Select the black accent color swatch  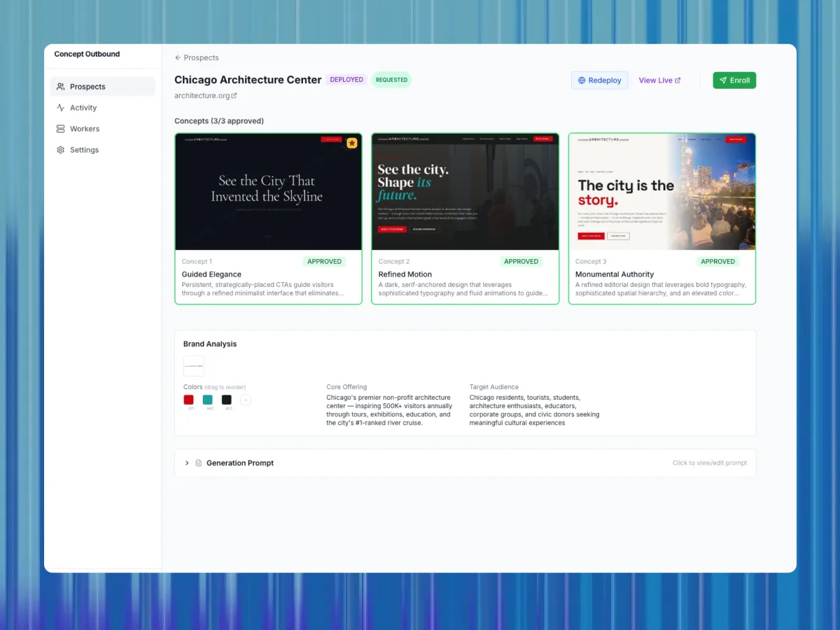226,400
